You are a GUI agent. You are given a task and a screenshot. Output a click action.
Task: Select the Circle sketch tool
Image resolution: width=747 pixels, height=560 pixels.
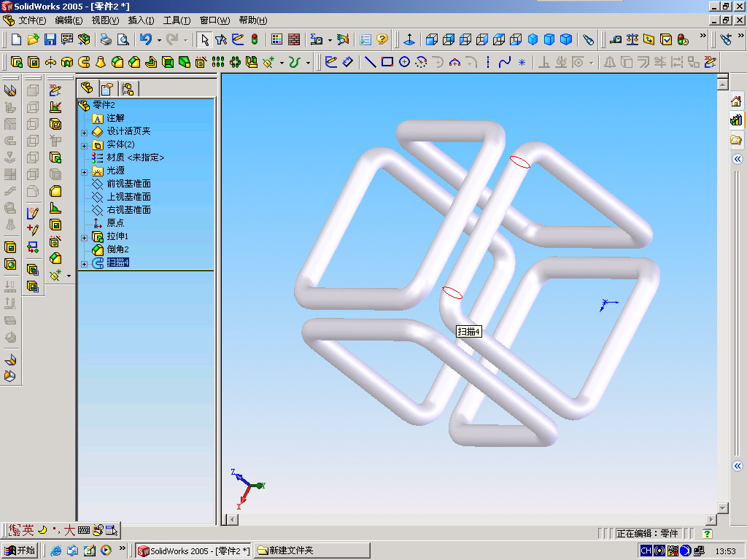[404, 62]
